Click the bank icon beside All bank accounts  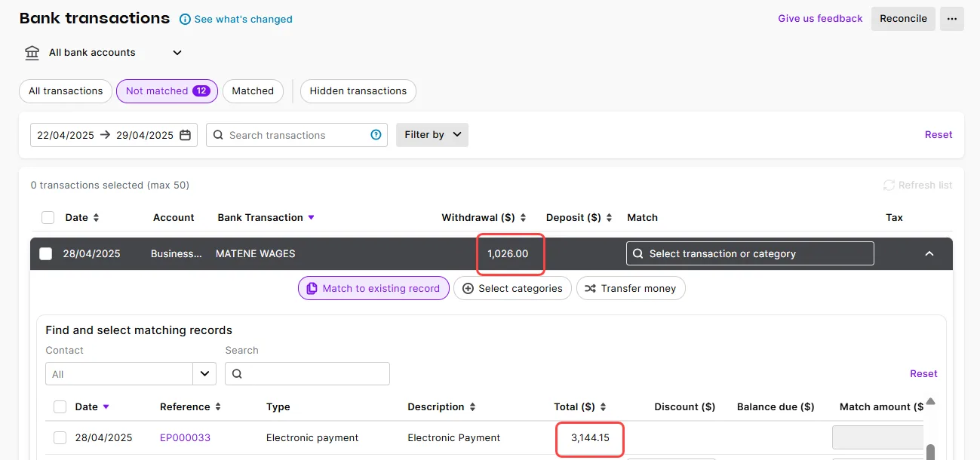tap(31, 52)
